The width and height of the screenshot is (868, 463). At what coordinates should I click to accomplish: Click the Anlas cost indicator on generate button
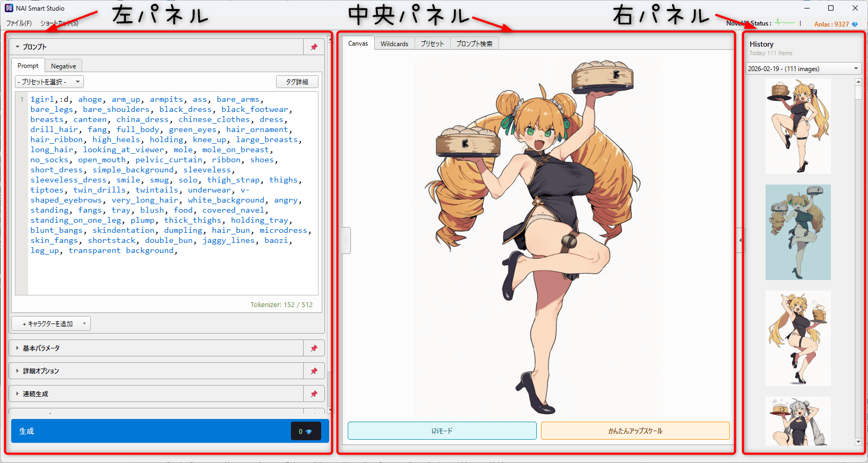tap(306, 431)
